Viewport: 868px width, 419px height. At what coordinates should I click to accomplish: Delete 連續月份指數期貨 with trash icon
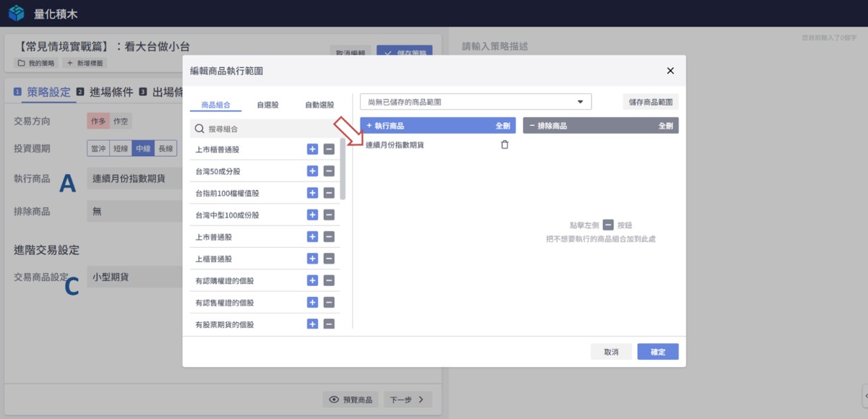[x=504, y=144]
